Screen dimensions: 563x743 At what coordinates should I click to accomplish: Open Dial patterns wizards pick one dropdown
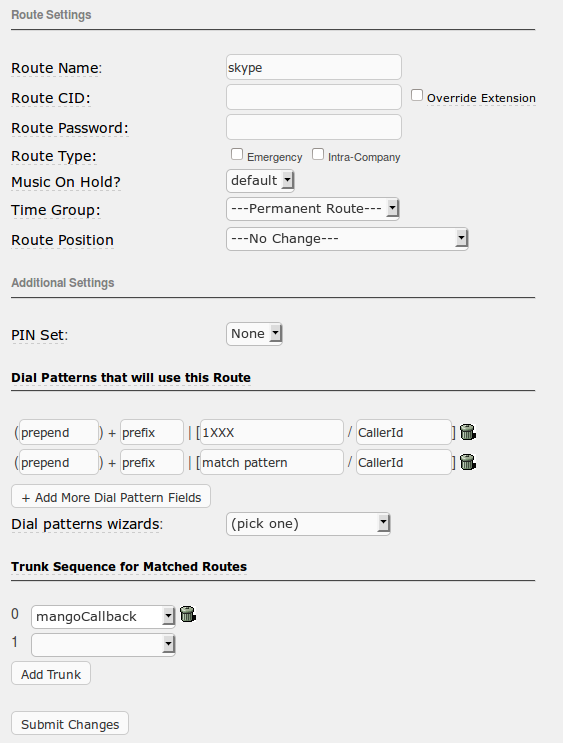pyautogui.click(x=308, y=524)
